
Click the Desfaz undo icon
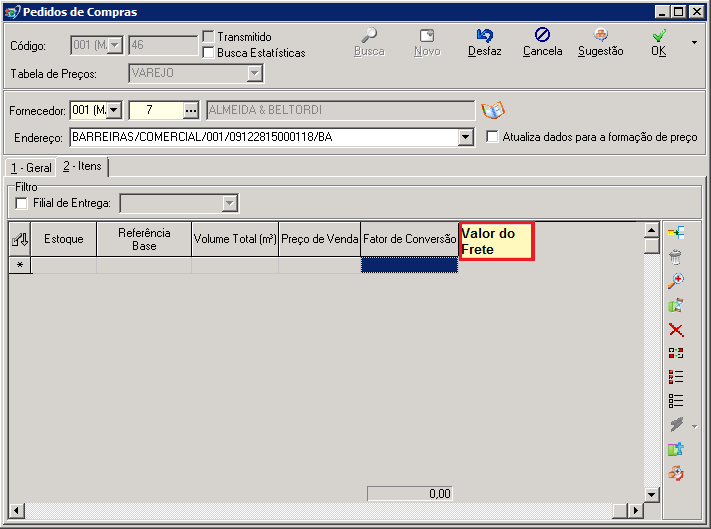coord(484,35)
